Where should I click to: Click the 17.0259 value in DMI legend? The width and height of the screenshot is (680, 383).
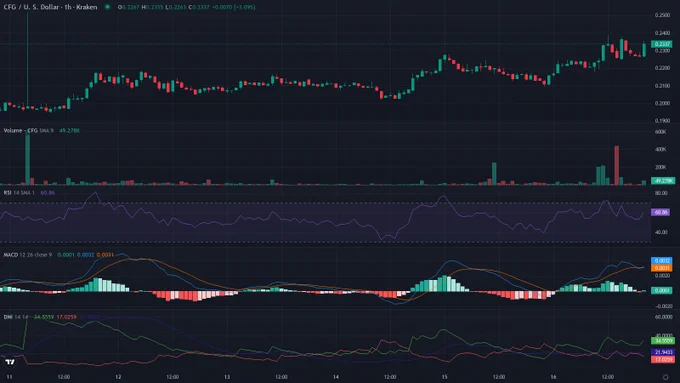pos(66,317)
